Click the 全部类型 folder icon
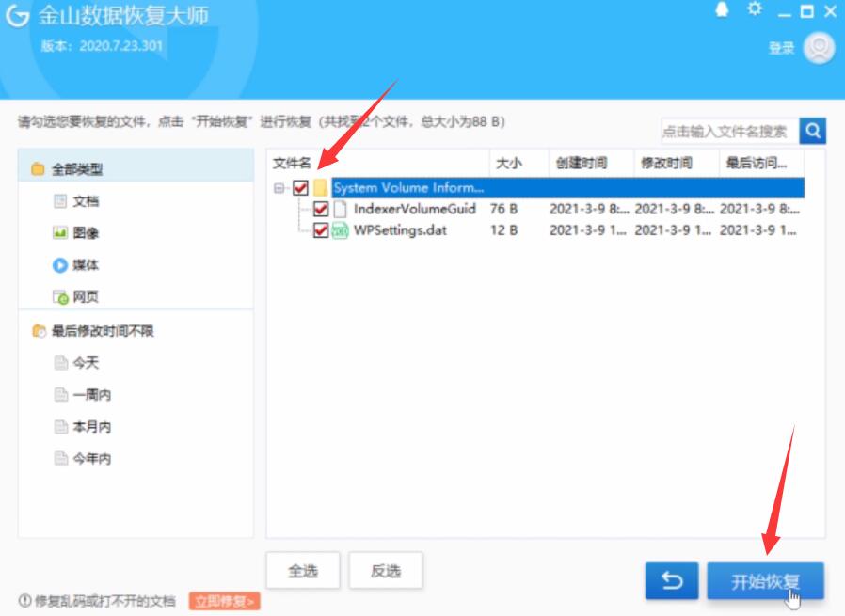This screenshot has height=616, width=845. click(x=38, y=169)
